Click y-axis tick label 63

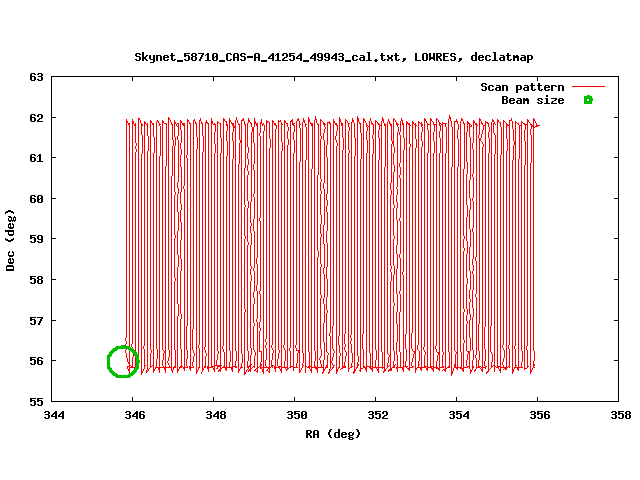[36, 77]
